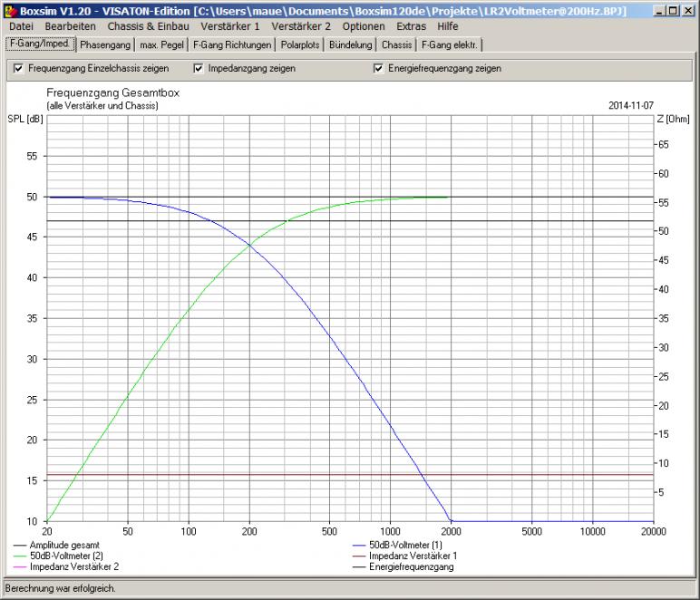700x600 pixels.
Task: Show the Polarplots tab
Action: coord(300,44)
